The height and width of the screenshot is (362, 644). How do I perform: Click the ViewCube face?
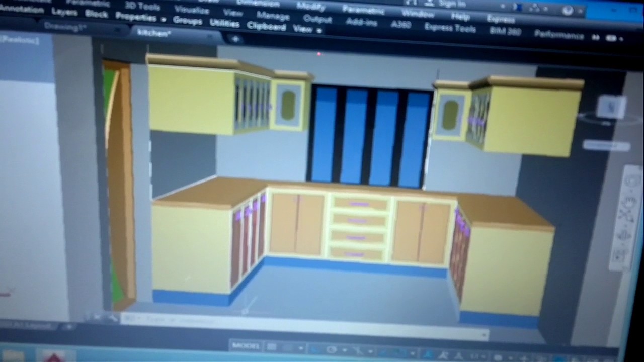tap(611, 106)
